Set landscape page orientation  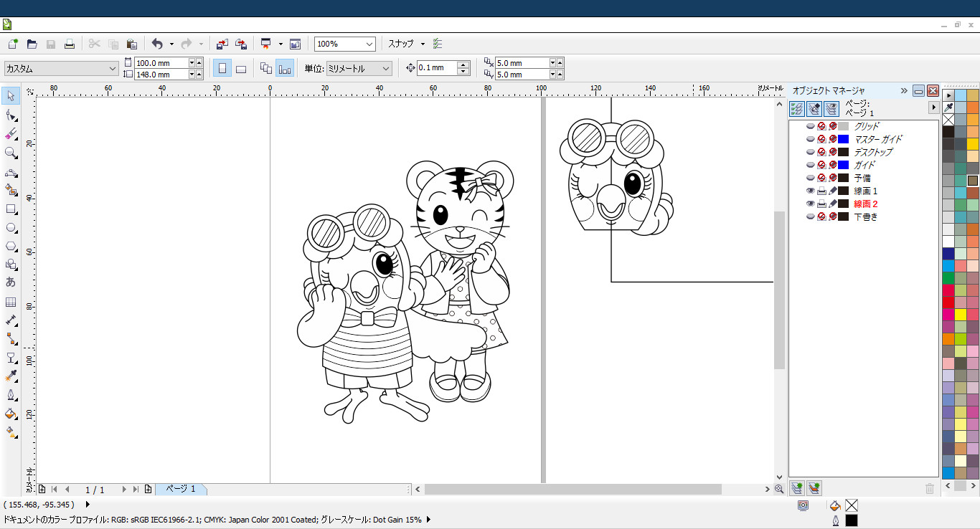coord(241,69)
